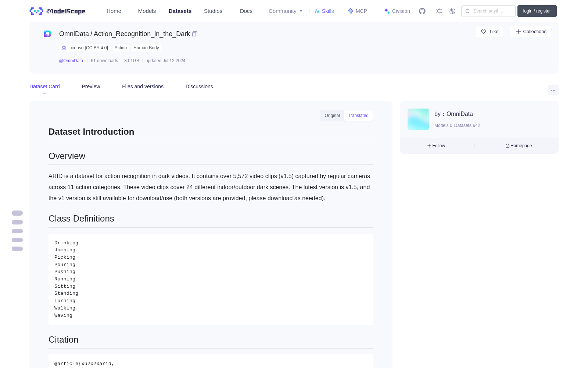Click the "@article{xu2020arid," citation line

(84, 364)
